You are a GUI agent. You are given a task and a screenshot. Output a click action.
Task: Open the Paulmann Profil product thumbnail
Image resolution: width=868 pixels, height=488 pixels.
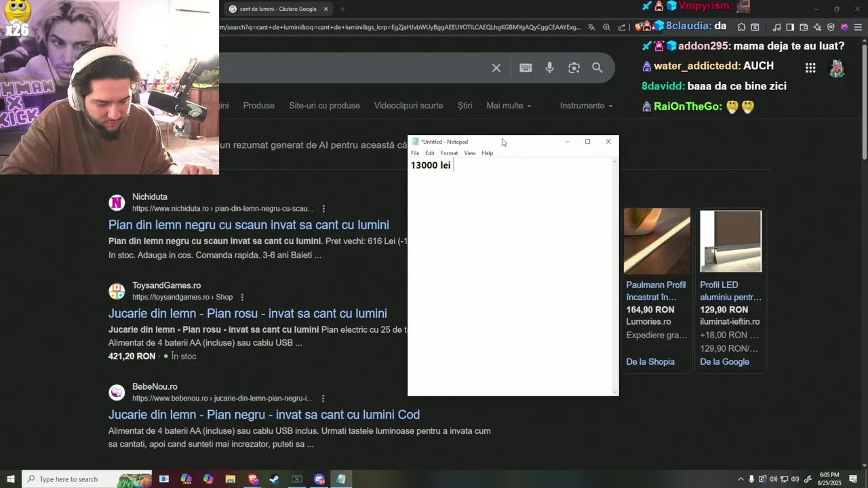click(x=657, y=241)
